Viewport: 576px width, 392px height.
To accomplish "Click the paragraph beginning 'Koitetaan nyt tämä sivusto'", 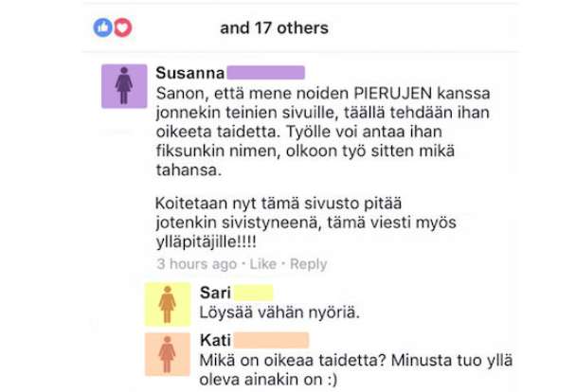I will (x=306, y=223).
